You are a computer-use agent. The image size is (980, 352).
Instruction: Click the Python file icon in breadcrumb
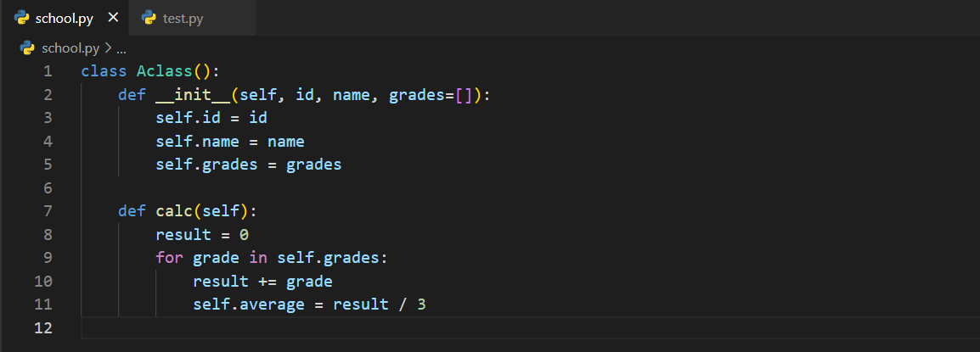26,48
